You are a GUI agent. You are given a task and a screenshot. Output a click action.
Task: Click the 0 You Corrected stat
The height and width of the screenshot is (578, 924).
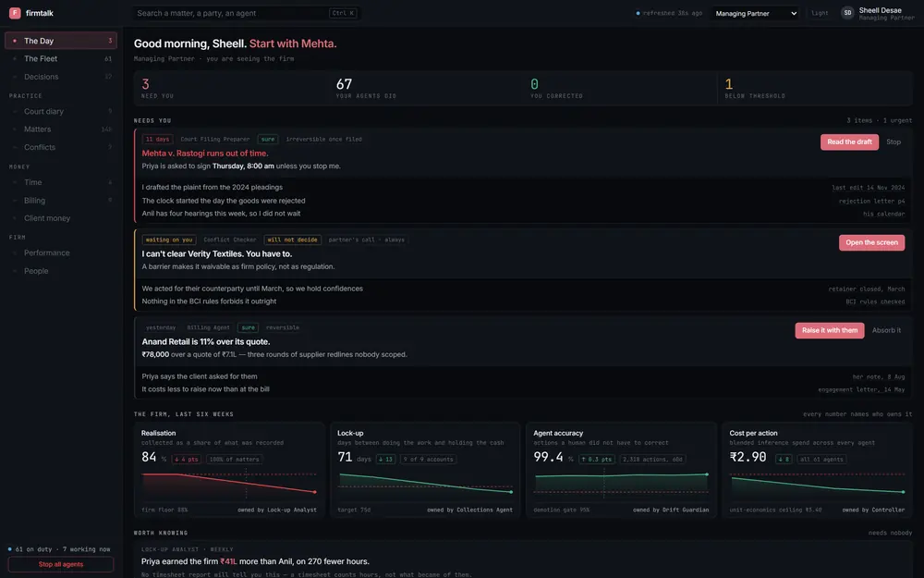(620, 89)
